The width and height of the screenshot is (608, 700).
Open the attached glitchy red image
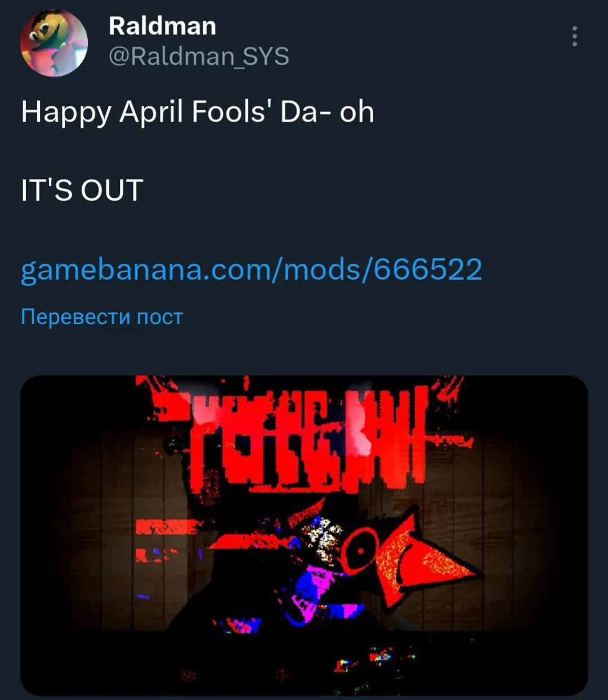[304, 535]
